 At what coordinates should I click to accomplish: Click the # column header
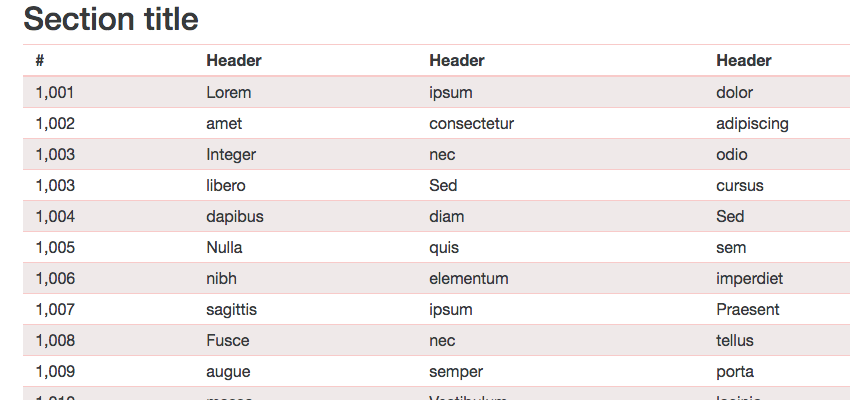(x=40, y=61)
